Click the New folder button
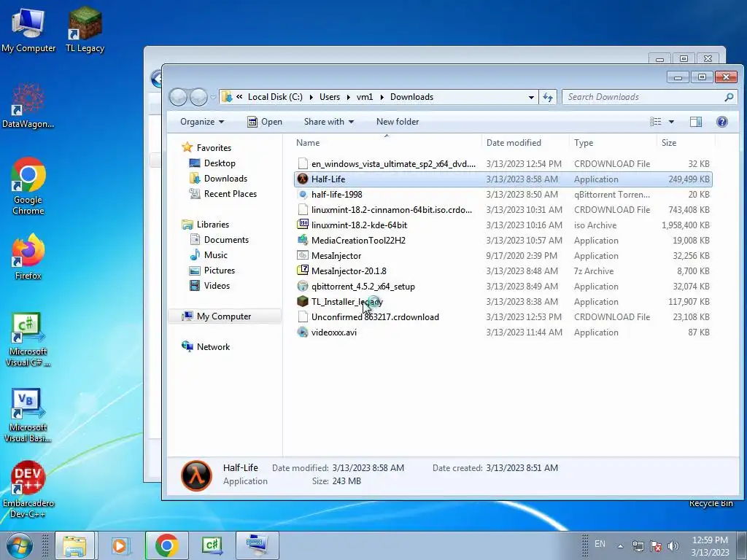The height and width of the screenshot is (560, 747). pyautogui.click(x=398, y=122)
